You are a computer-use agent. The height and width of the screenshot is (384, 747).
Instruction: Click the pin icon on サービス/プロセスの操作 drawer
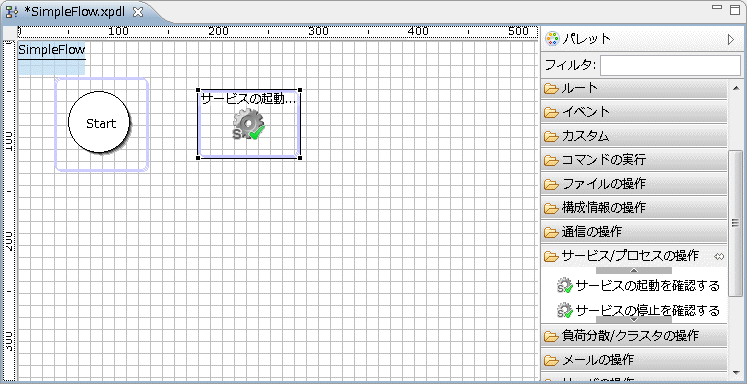click(x=719, y=257)
